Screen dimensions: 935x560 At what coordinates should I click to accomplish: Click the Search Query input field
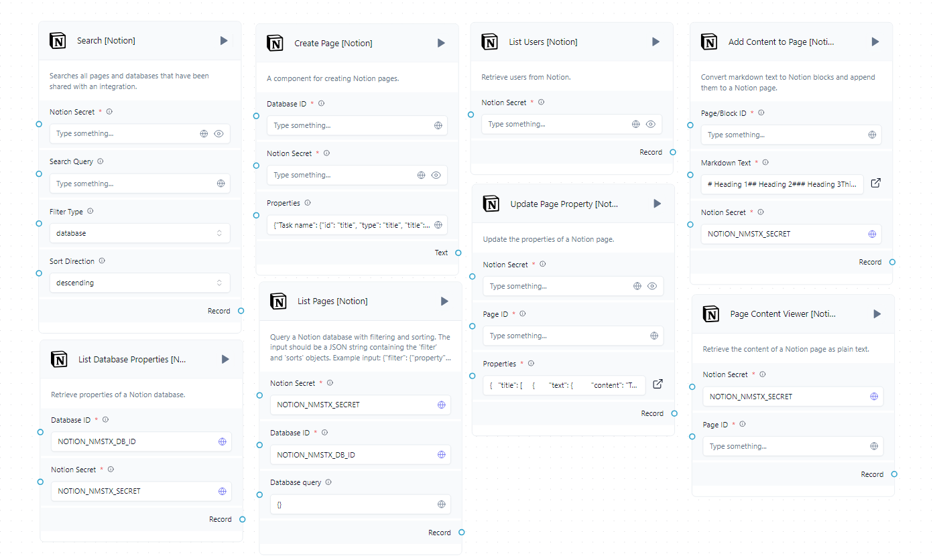coord(133,184)
